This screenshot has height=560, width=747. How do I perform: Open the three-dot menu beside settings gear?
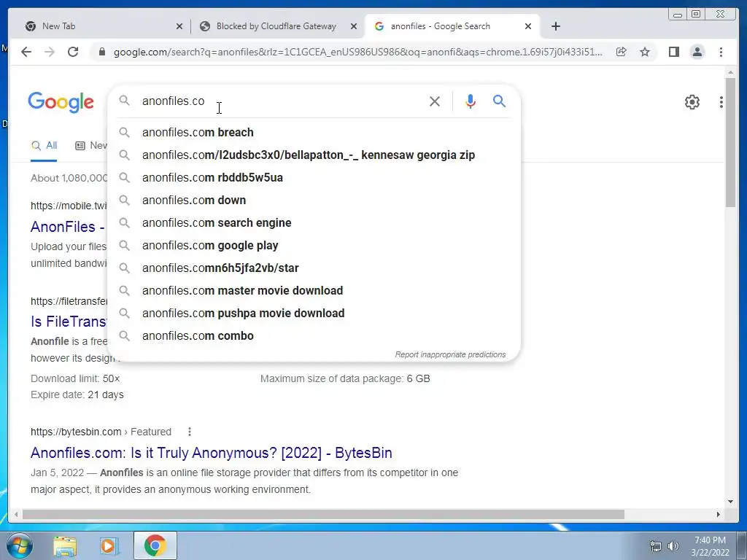[721, 102]
